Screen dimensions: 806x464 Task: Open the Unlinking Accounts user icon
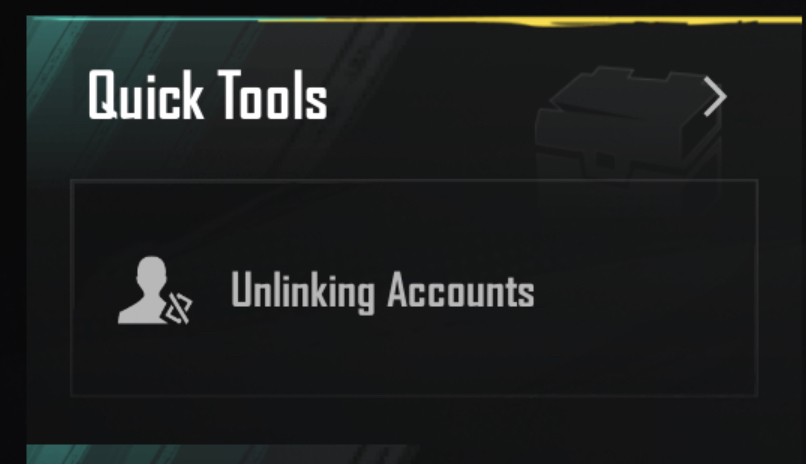(155, 290)
